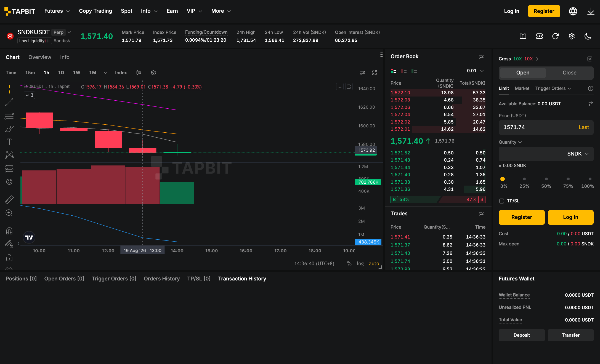The image size is (600, 364).
Task: Click Log In in the top navigation
Action: [512, 11]
